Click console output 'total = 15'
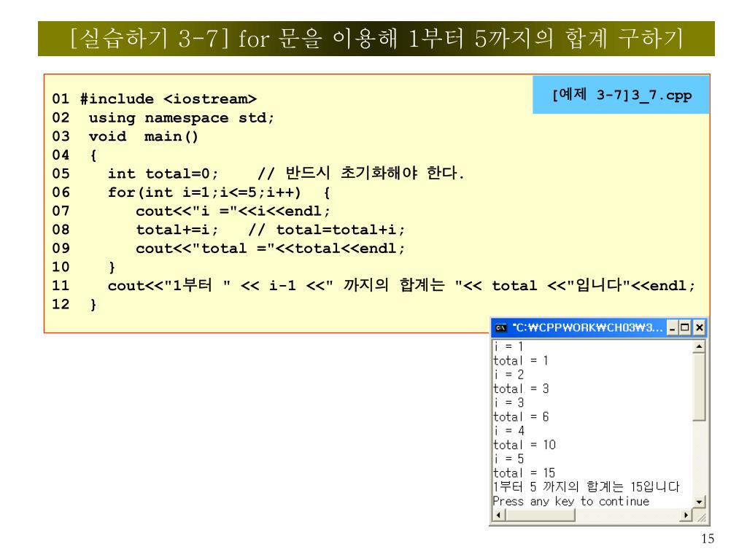 (x=525, y=472)
